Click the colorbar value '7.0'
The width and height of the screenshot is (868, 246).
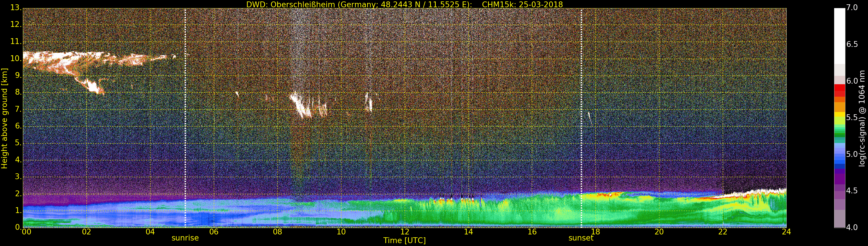[x=852, y=8]
